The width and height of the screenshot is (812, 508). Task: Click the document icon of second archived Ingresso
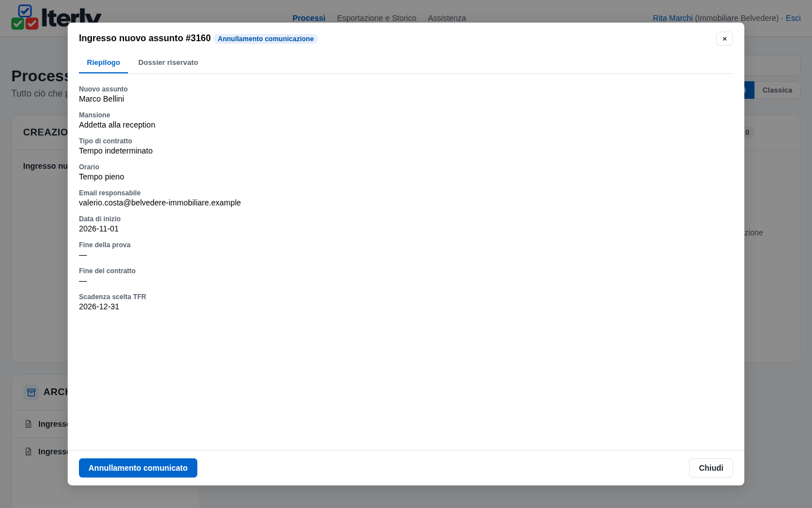pyautogui.click(x=28, y=452)
